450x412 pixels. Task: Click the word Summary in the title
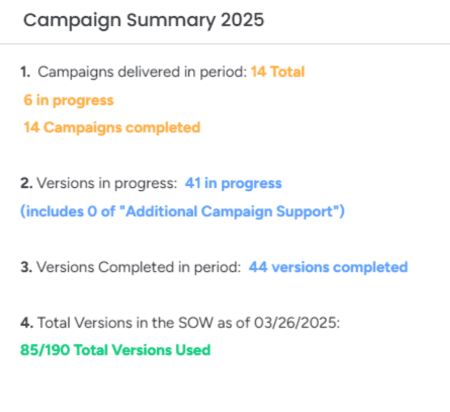pyautogui.click(x=171, y=21)
